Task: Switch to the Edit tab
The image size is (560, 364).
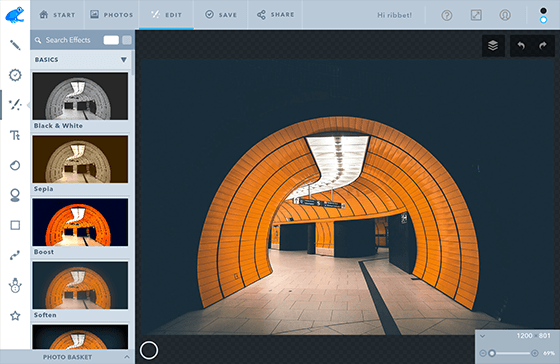Action: pos(166,15)
